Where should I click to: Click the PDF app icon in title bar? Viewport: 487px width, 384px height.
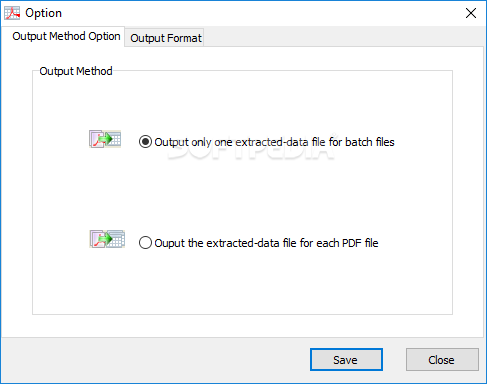point(12,13)
